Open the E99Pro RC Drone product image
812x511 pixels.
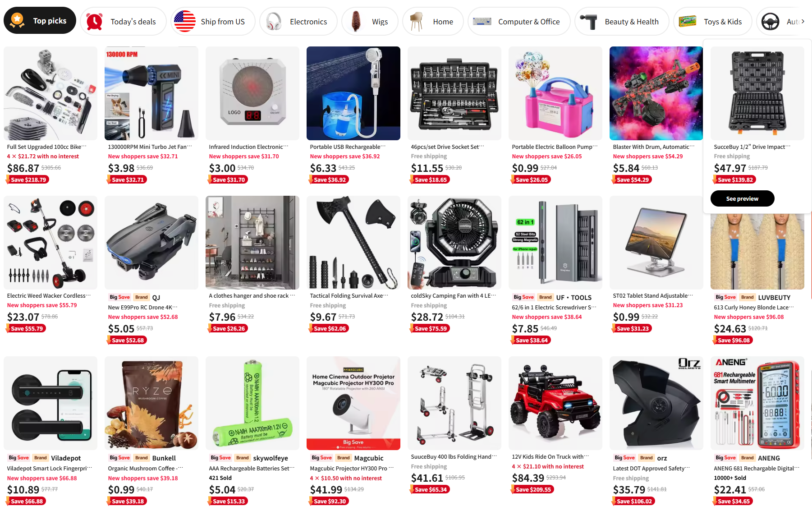pyautogui.click(x=151, y=243)
